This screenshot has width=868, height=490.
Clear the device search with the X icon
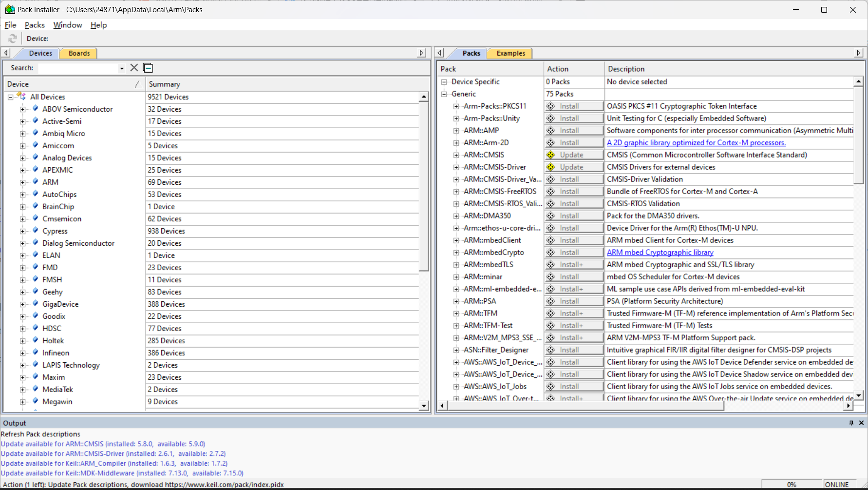pos(134,68)
